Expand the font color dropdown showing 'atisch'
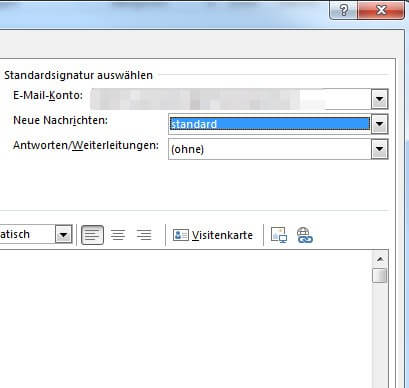The image size is (409, 388). [x=64, y=234]
